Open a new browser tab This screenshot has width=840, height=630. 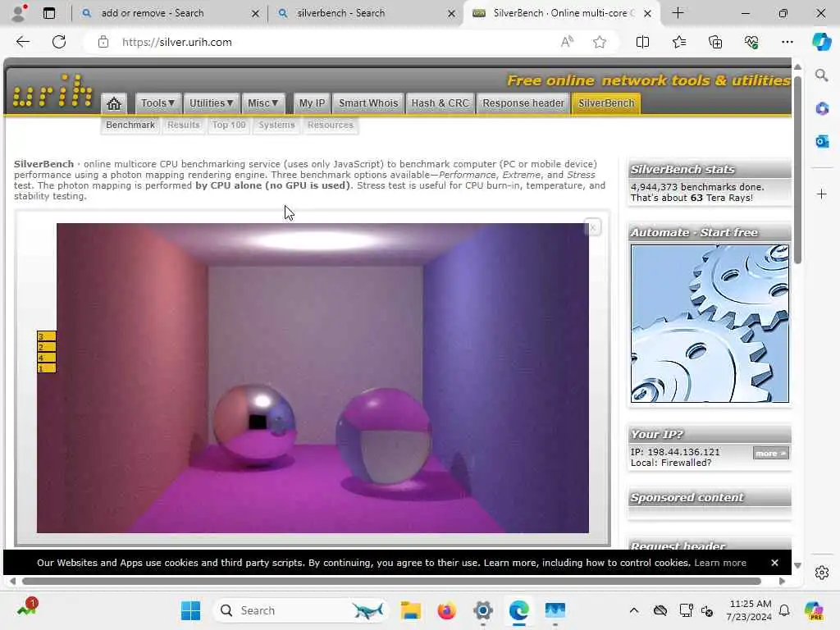[678, 13]
